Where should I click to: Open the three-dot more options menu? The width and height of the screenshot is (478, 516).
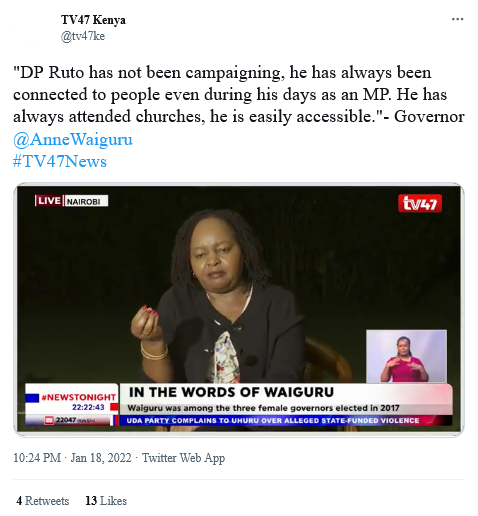457,19
